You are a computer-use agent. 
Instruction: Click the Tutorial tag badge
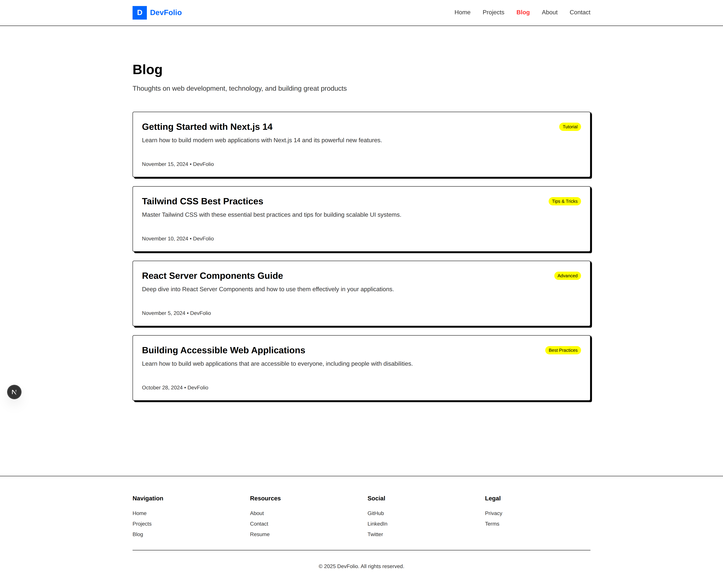[569, 127]
